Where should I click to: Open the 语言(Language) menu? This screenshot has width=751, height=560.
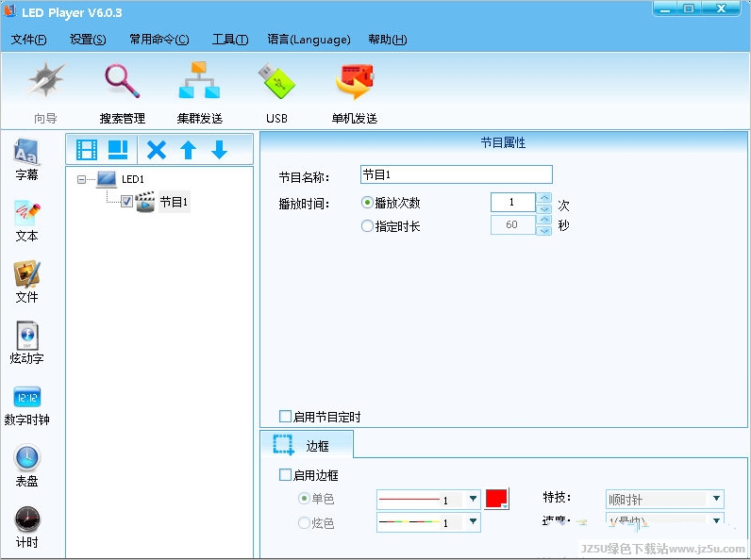coord(309,40)
